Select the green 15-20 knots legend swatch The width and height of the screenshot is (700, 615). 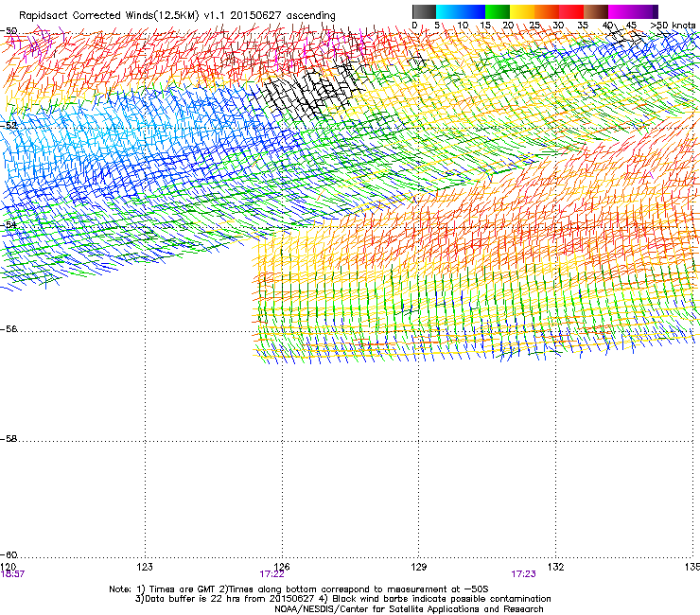pos(498,11)
